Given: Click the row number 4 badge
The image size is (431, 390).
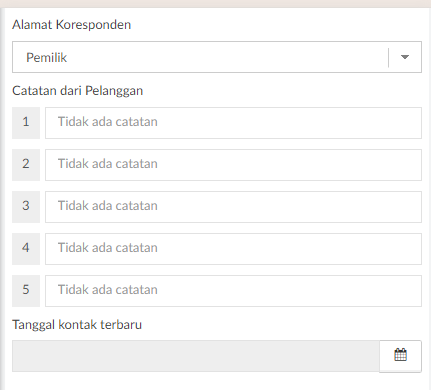Looking at the screenshot, I should 26,249.
